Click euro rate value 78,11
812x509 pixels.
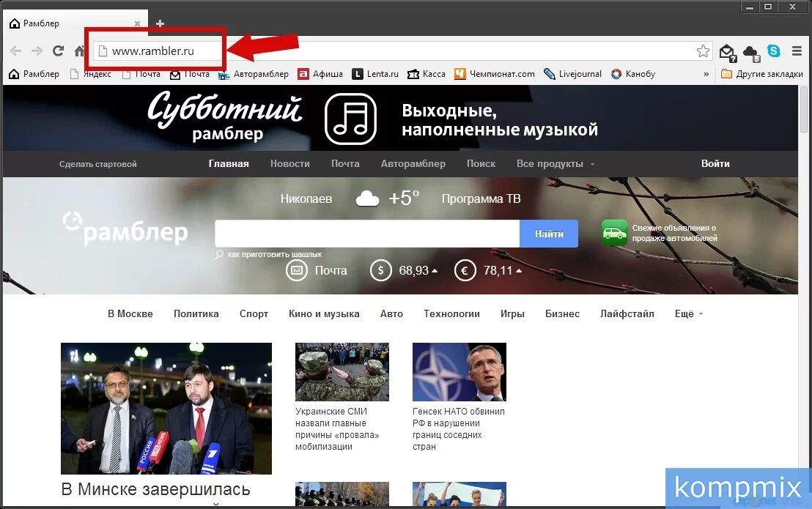(498, 270)
